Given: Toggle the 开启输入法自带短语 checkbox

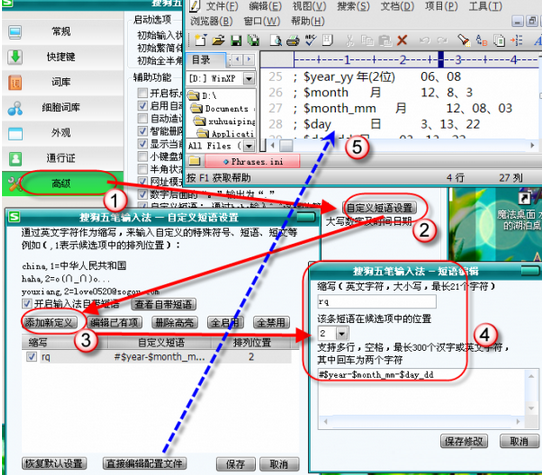Looking at the screenshot, I should point(27,303).
